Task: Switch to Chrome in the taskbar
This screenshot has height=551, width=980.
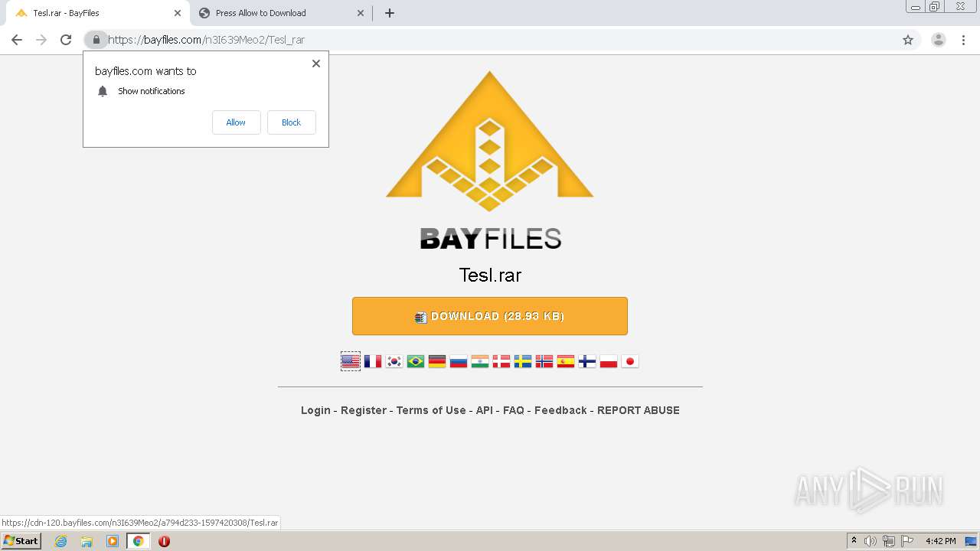Action: pyautogui.click(x=139, y=541)
